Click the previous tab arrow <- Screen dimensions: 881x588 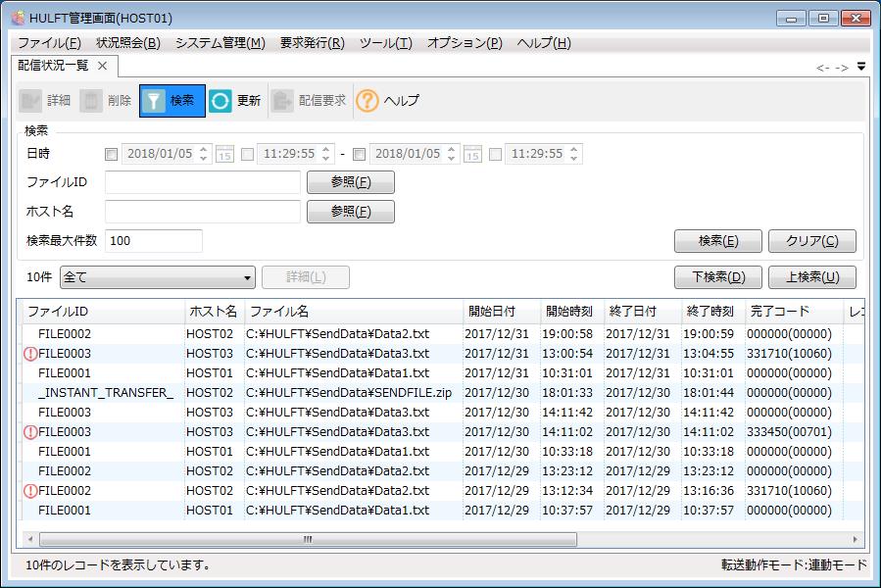click(822, 68)
